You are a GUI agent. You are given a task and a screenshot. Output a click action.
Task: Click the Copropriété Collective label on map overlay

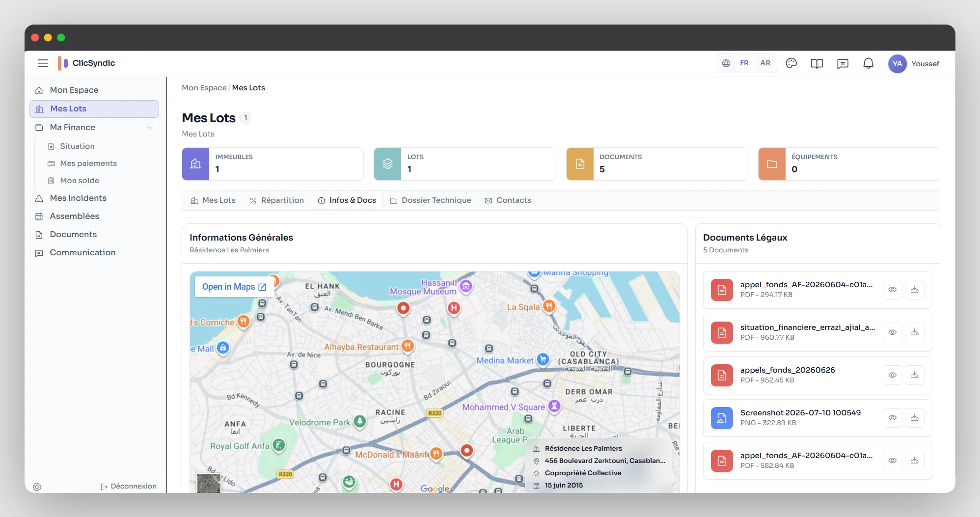[x=583, y=473]
